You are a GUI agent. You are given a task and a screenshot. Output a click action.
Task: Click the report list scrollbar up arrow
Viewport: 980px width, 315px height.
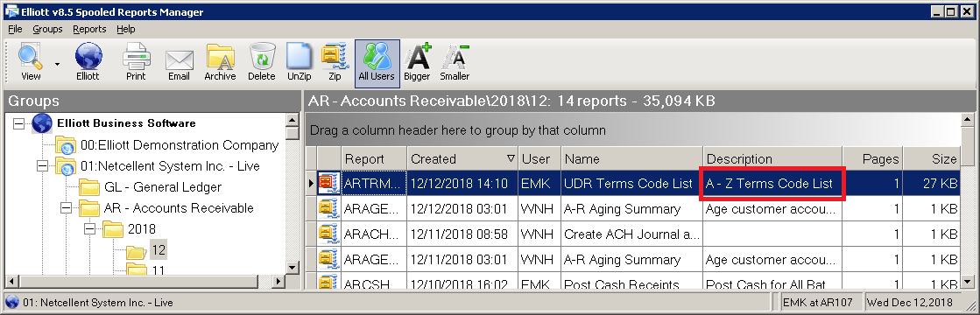(x=968, y=120)
